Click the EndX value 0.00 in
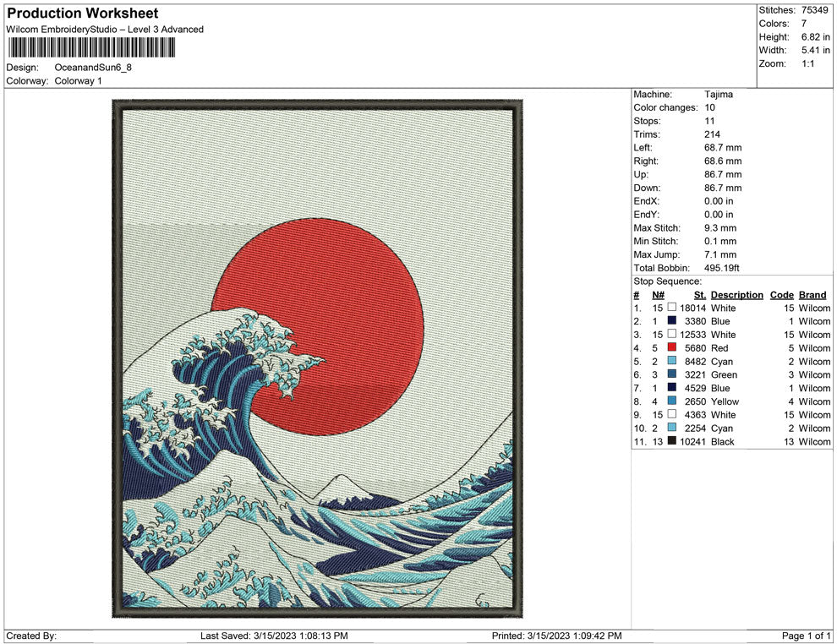Viewport: 837px width, 644px height. pos(719,201)
